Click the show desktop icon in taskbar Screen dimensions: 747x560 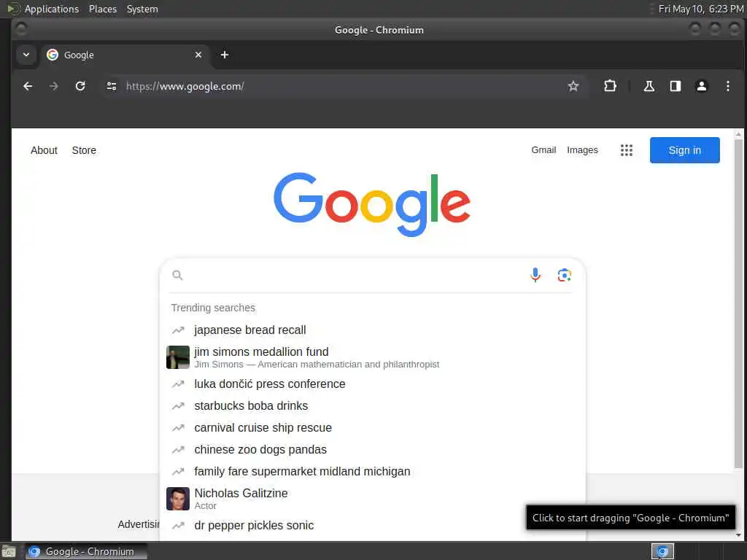point(9,552)
